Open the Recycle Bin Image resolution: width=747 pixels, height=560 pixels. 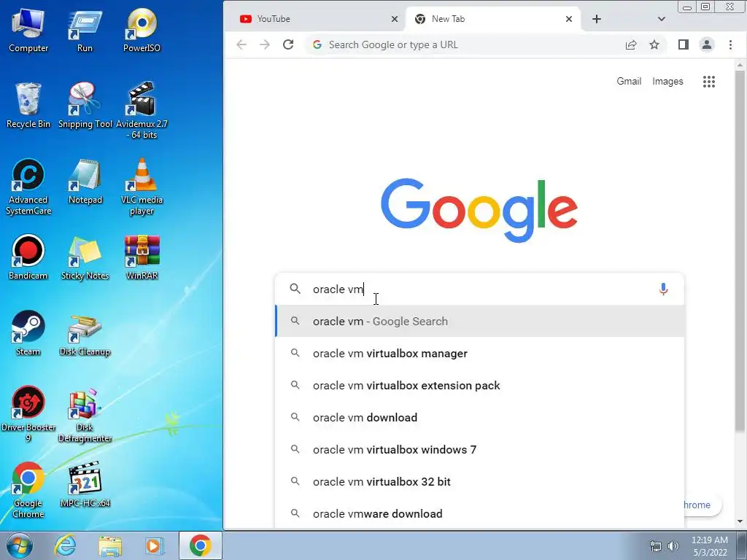click(x=28, y=106)
